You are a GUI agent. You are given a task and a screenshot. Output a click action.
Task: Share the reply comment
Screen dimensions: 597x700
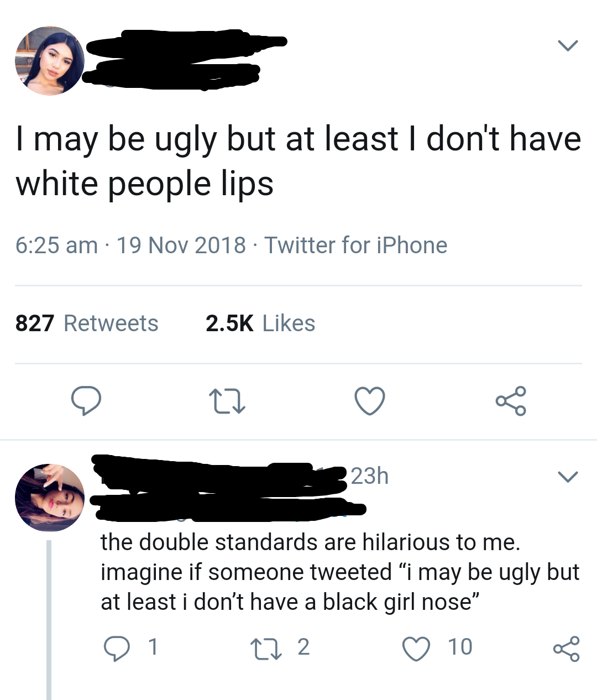pos(566,648)
